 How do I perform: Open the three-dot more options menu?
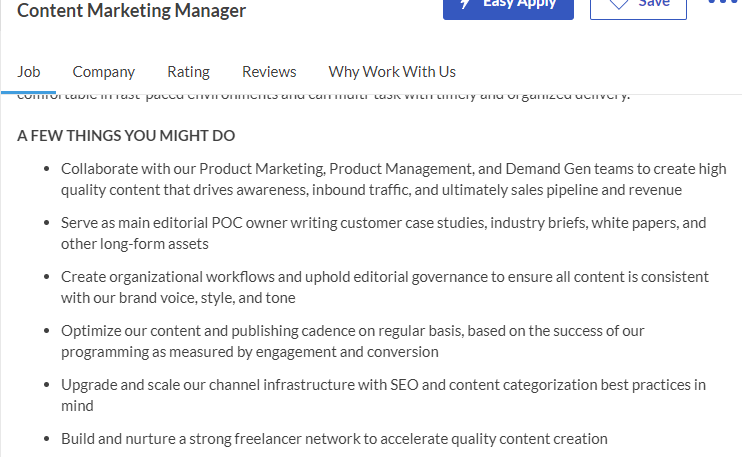click(723, 1)
